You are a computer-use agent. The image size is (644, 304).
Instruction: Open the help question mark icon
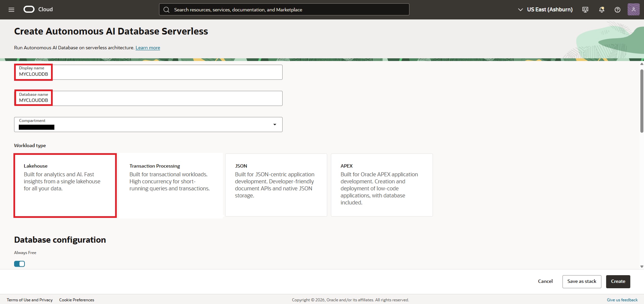pyautogui.click(x=617, y=10)
